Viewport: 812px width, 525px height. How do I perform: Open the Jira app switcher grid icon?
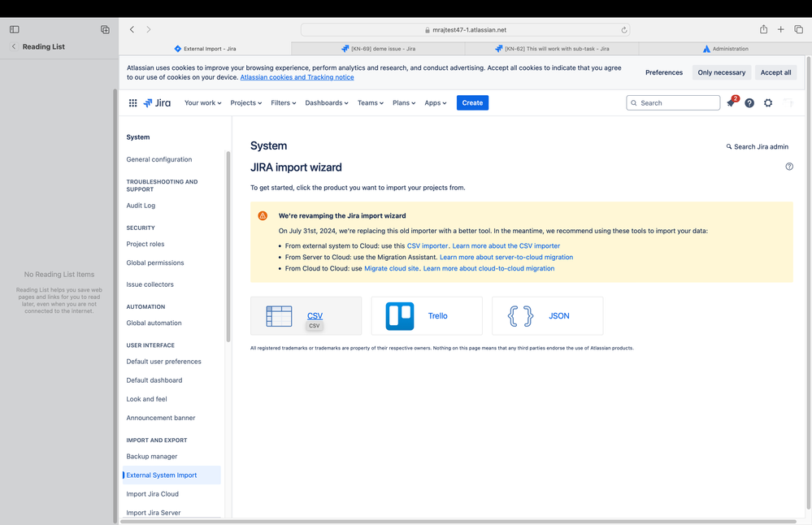(132, 103)
